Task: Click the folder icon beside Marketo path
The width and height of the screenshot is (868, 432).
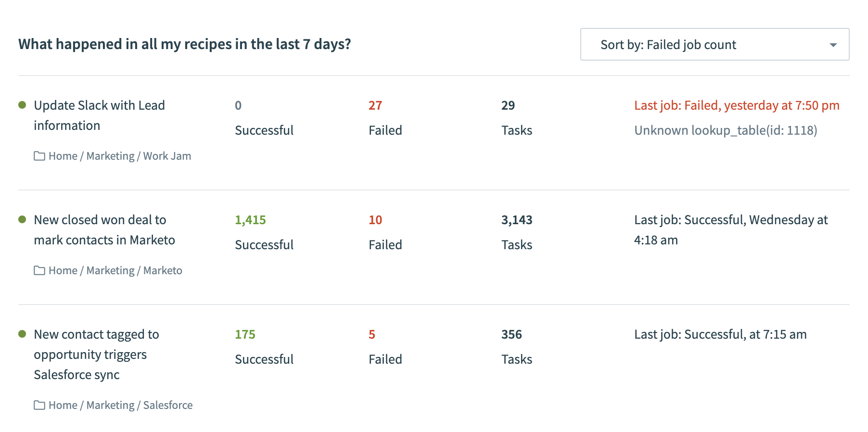Action: point(39,270)
